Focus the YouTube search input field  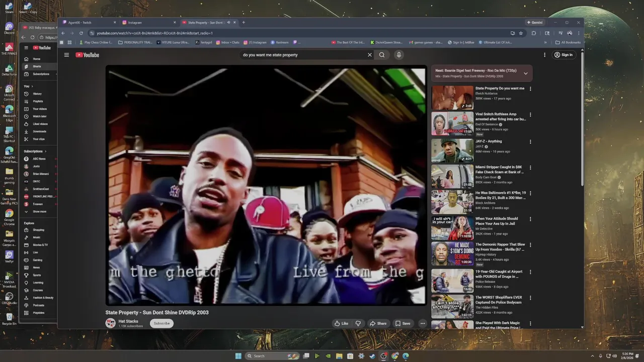pos(302,55)
